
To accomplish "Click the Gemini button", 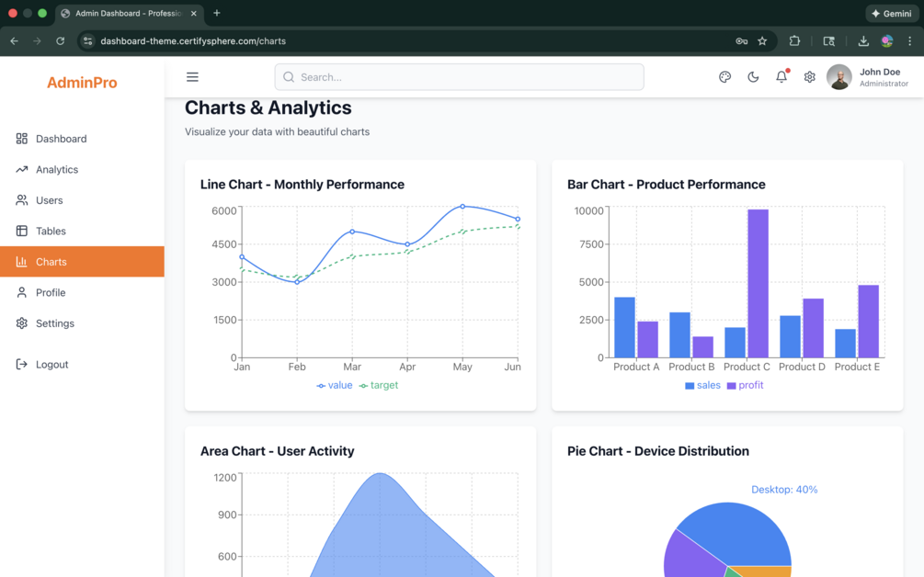I will pos(892,13).
